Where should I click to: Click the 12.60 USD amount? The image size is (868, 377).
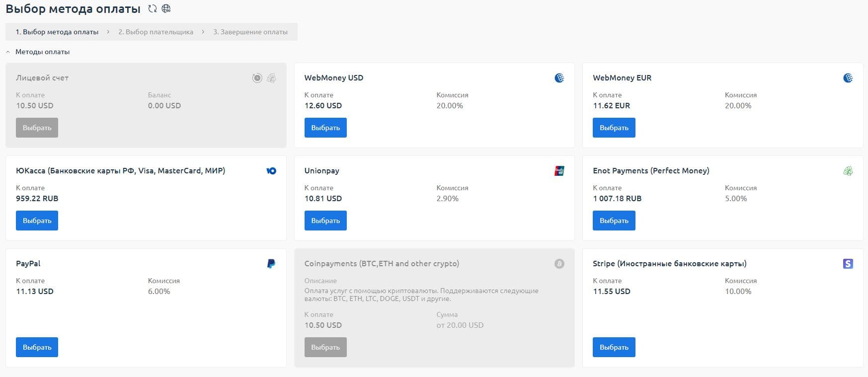coord(323,106)
